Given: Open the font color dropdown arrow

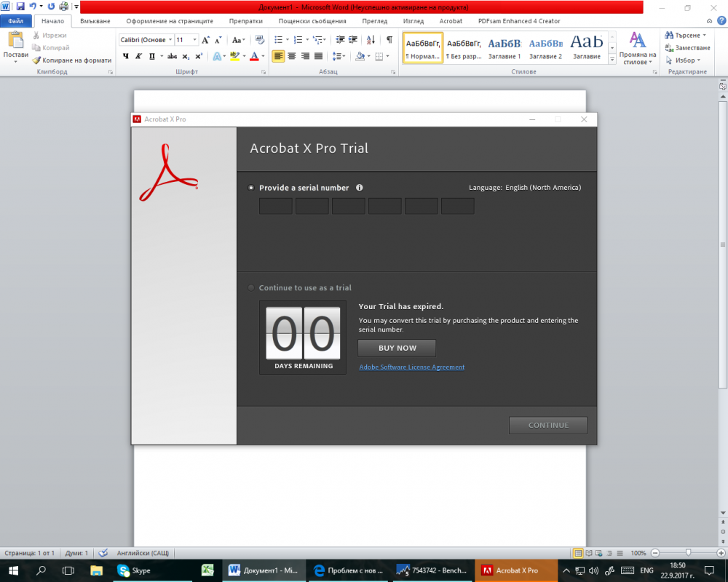Looking at the screenshot, I should click(263, 56).
